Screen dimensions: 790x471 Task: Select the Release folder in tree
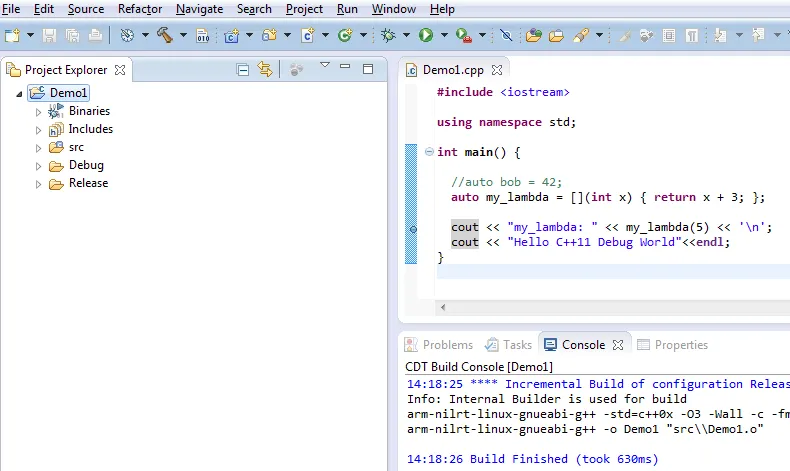pos(79,183)
